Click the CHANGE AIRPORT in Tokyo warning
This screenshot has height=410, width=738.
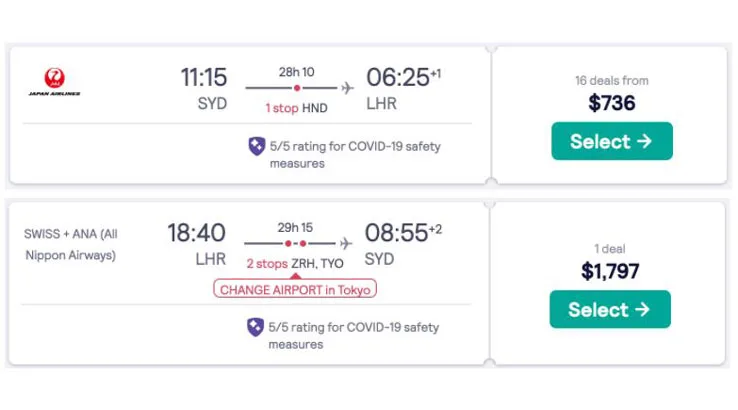[294, 289]
